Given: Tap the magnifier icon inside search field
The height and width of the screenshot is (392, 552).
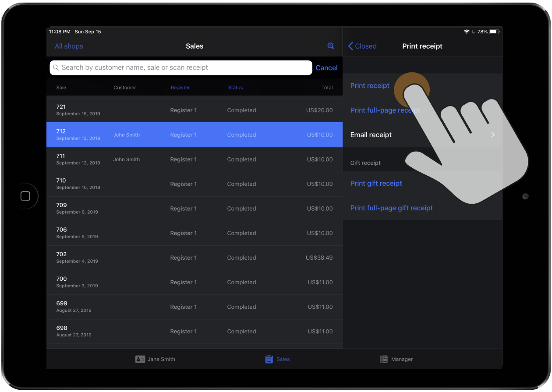Looking at the screenshot, I should click(56, 68).
